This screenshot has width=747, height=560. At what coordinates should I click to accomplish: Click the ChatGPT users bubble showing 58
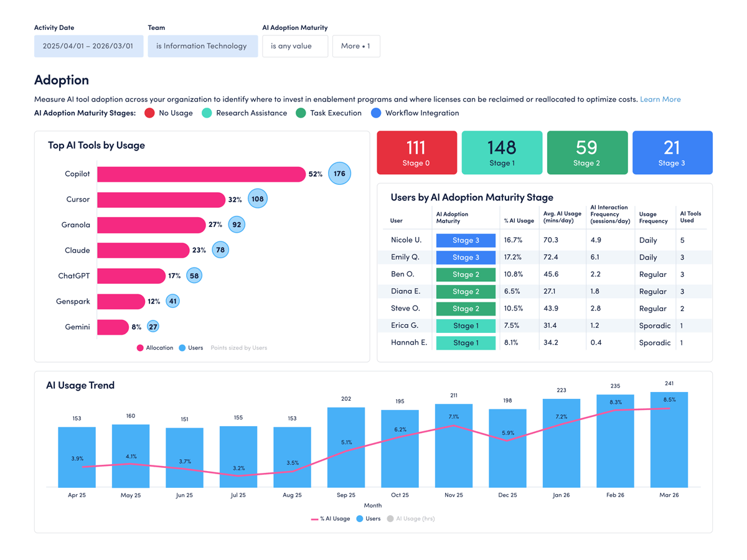pos(194,276)
